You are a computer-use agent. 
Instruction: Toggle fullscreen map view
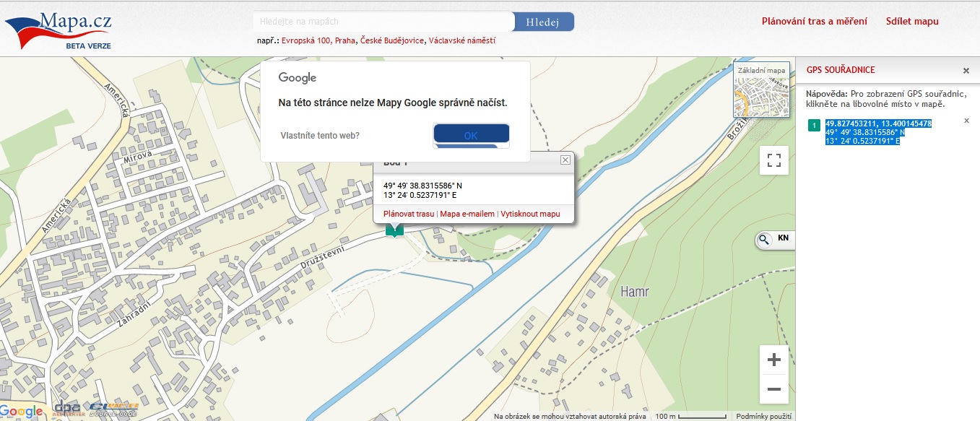[774, 160]
